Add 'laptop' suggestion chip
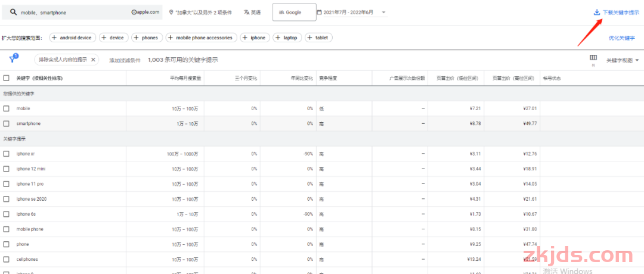This screenshot has width=644, height=274. pos(287,38)
